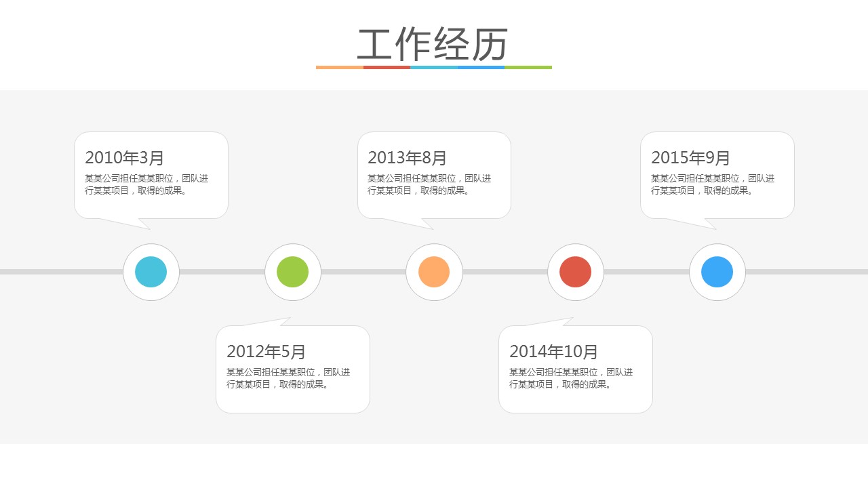Click the description text under 2012年5月
Viewport: 868px width, 488px height.
coord(288,378)
